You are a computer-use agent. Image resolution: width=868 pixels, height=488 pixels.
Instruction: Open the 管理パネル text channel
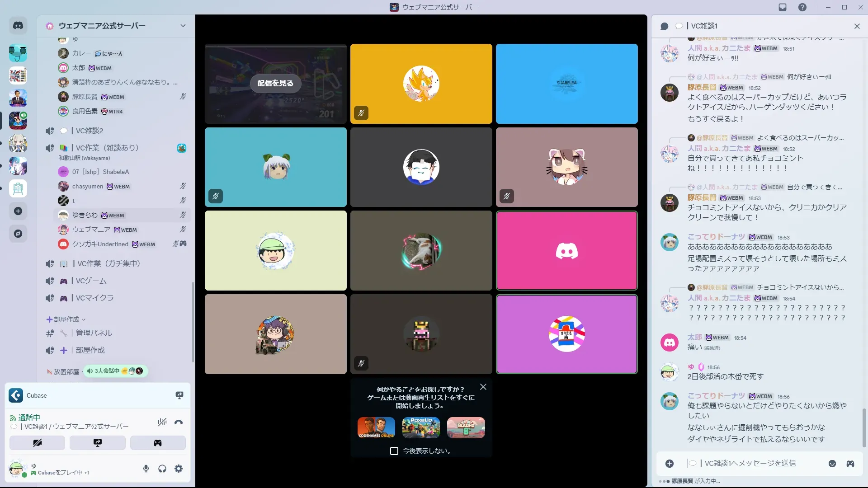pos(94,333)
